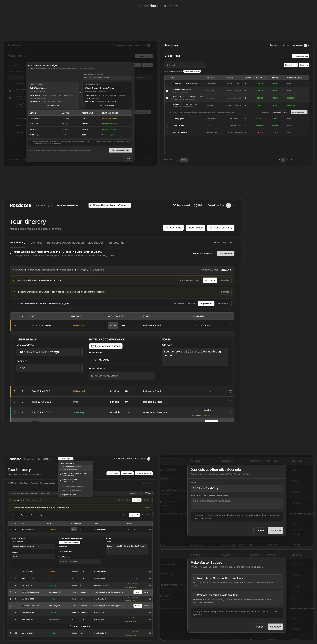Click the Name field containing 'Full 5 Piece Band Copy'
The height and width of the screenshot is (644, 317).
(x=237, y=488)
